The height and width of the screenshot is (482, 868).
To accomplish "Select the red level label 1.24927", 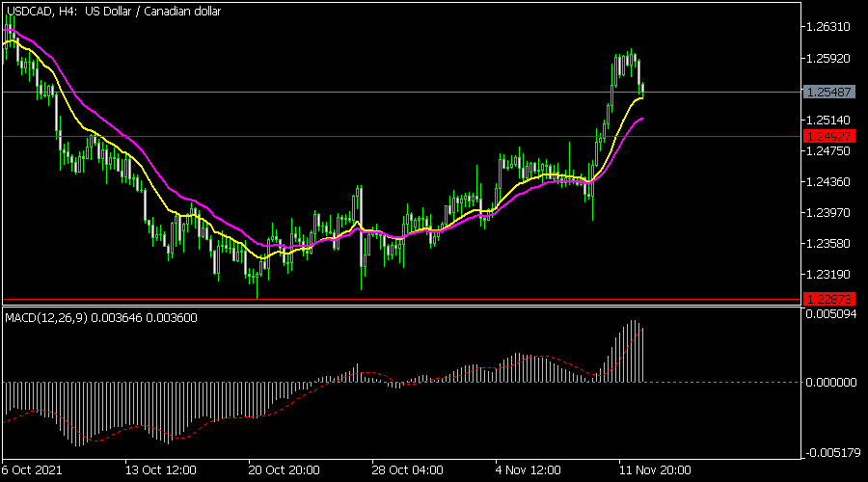I will pos(828,136).
